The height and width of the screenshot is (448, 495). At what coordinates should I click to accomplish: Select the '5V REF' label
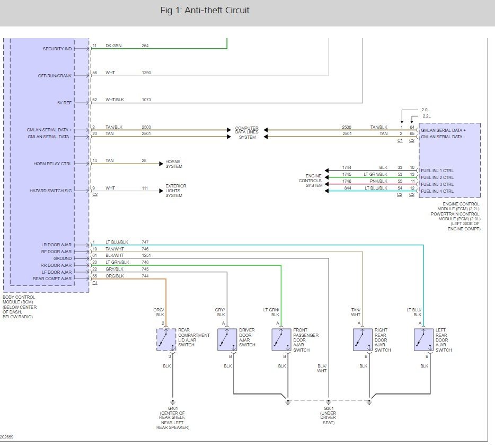click(x=65, y=103)
